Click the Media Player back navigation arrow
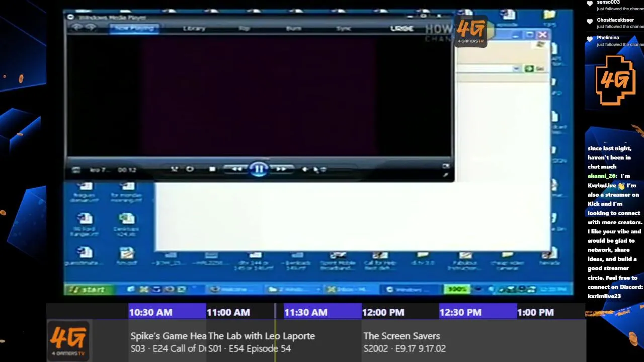The width and height of the screenshot is (644, 362). (76, 28)
